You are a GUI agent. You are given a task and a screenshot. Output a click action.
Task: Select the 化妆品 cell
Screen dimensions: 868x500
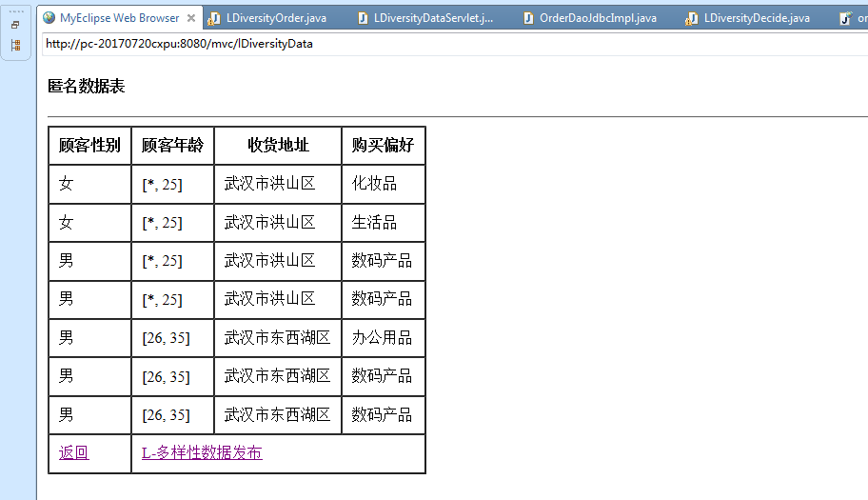[383, 184]
